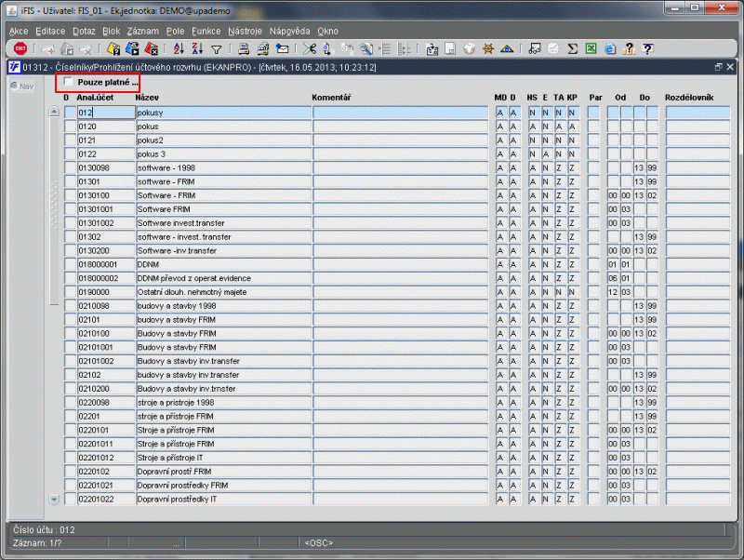Viewport: 744px width, 560px height.
Task: Click the toolbar icon left of blank page
Action: point(432,48)
